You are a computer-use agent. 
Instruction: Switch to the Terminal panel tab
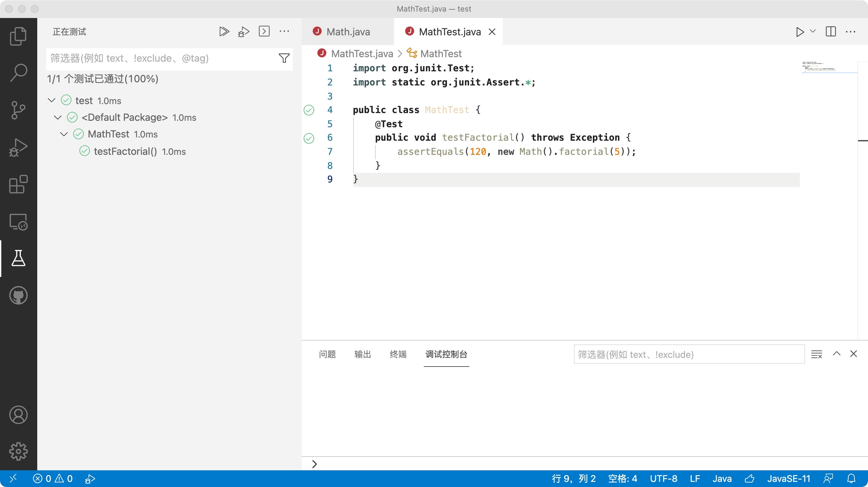click(398, 354)
